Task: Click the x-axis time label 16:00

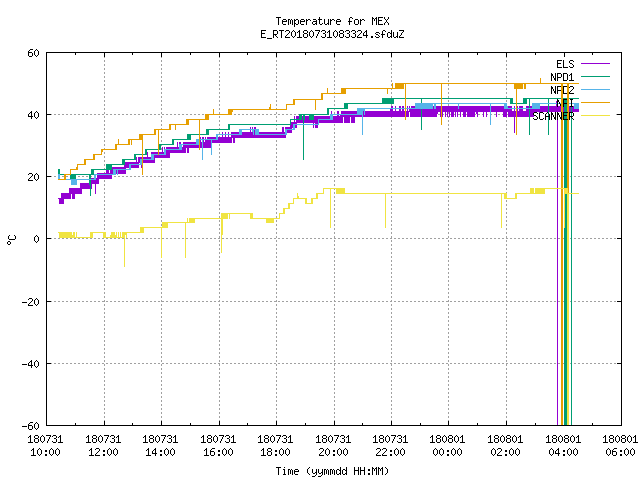Action: (x=218, y=452)
